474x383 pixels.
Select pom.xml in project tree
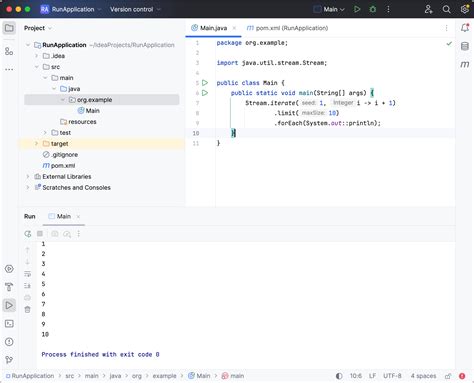pyautogui.click(x=59, y=166)
